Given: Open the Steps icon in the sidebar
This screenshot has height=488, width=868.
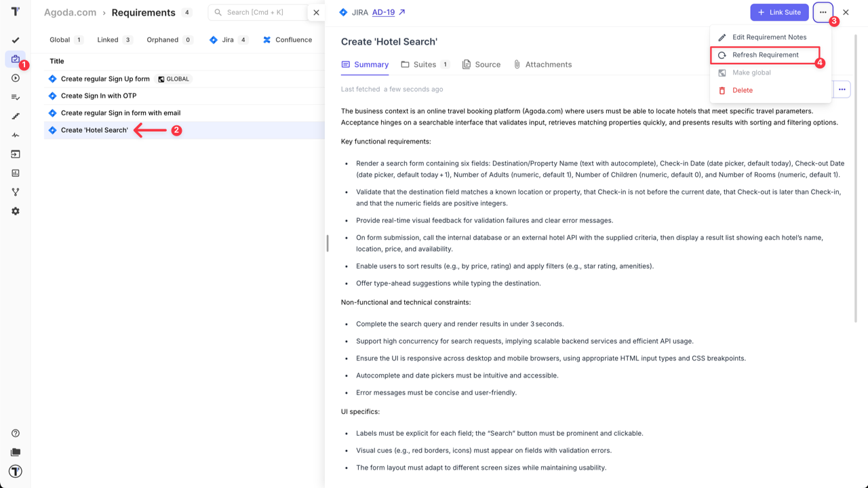Looking at the screenshot, I should tap(15, 116).
